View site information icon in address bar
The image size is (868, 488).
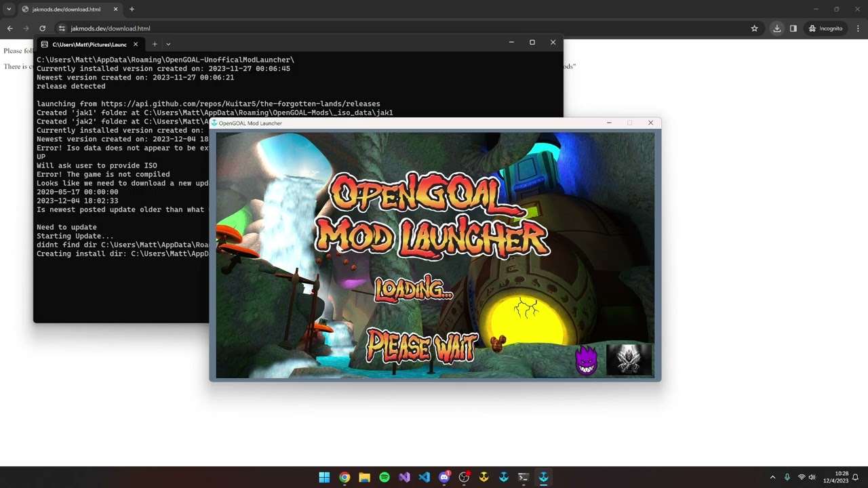click(x=62, y=28)
